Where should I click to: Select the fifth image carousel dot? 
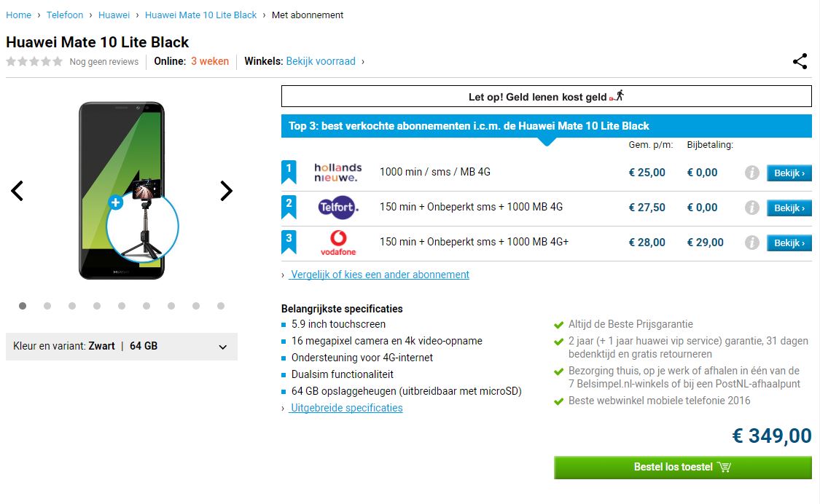122,306
